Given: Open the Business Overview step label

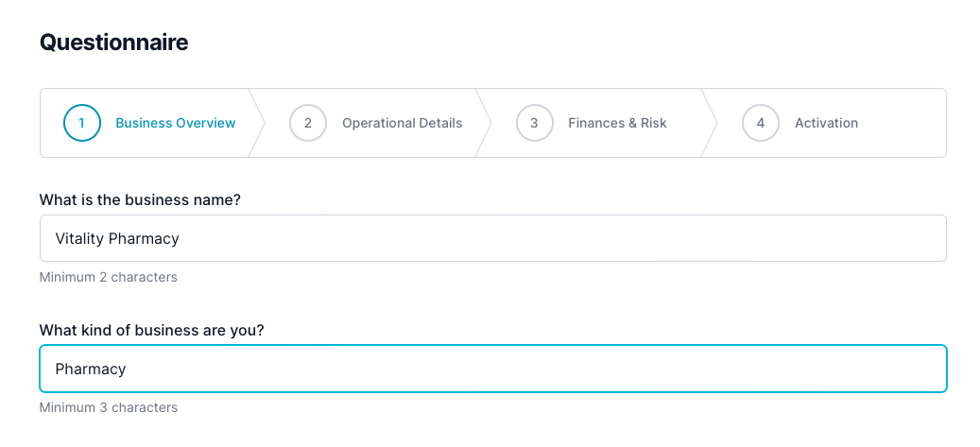Looking at the screenshot, I should point(176,123).
